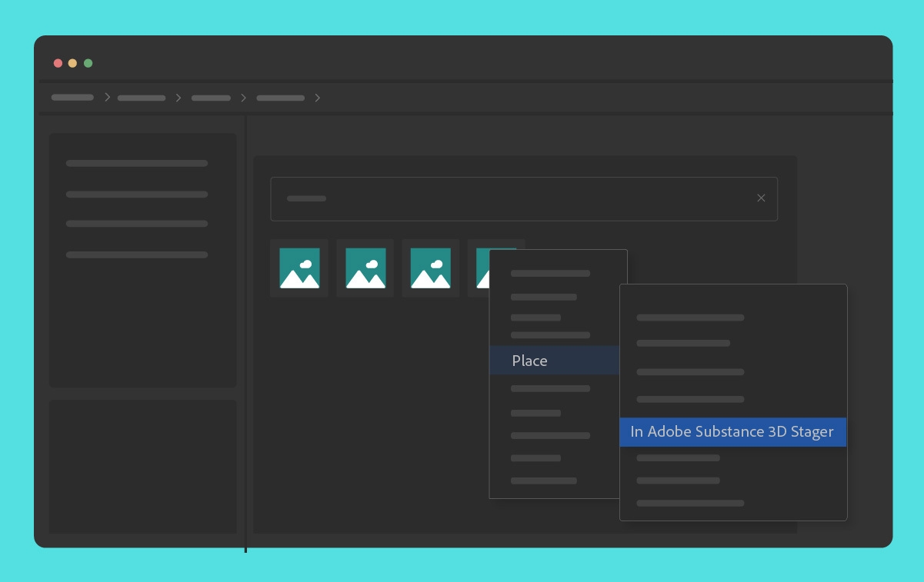Image resolution: width=924 pixels, height=582 pixels.
Task: Clear the search field using the X icon
Action: click(761, 198)
